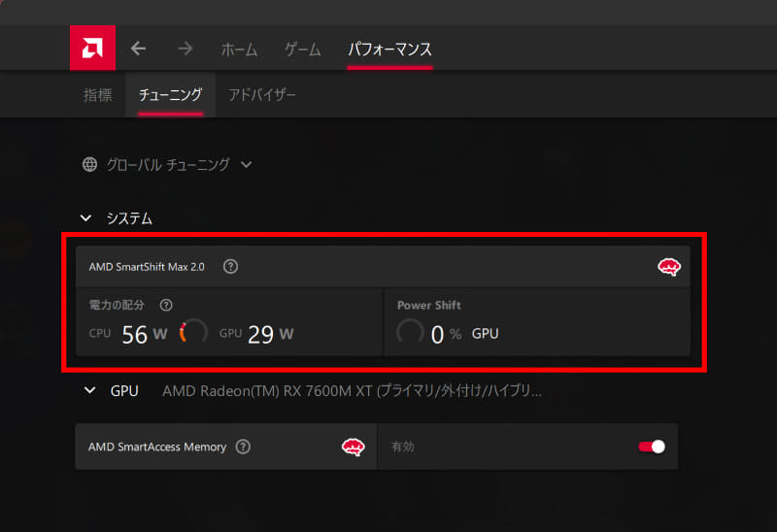The image size is (777, 532).
Task: Open the グローバル チューニング dropdown arrow
Action: (247, 164)
